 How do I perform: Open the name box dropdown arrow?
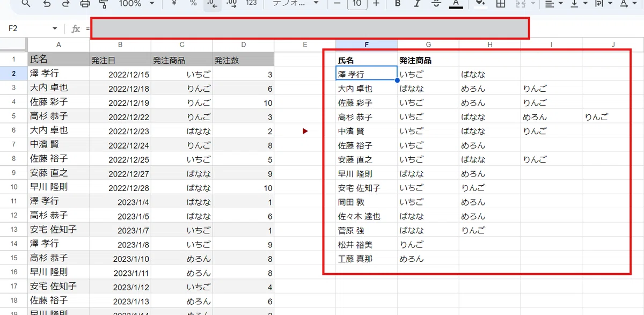[55, 28]
